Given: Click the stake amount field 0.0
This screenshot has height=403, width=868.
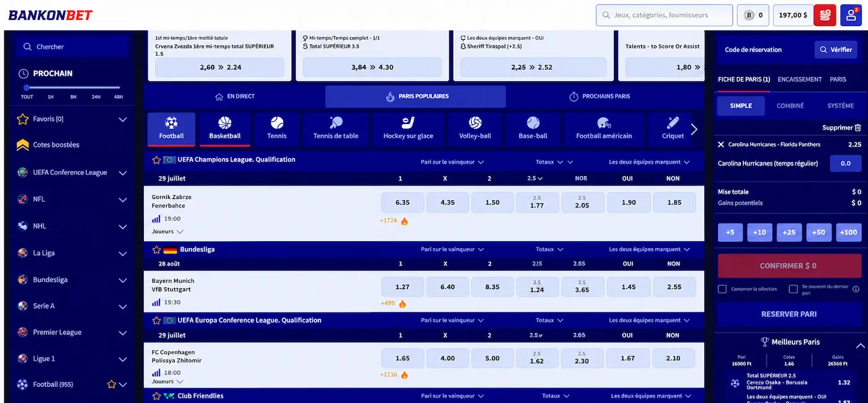Looking at the screenshot, I should pyautogui.click(x=846, y=164).
